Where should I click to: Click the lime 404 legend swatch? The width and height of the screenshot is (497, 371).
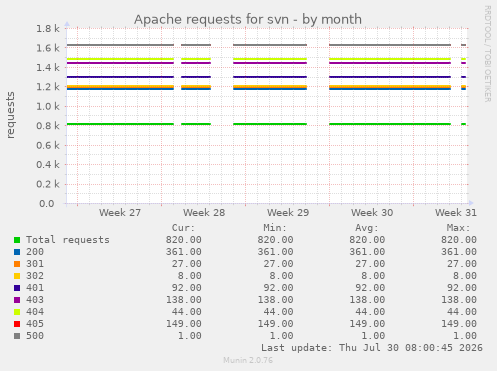17,312
